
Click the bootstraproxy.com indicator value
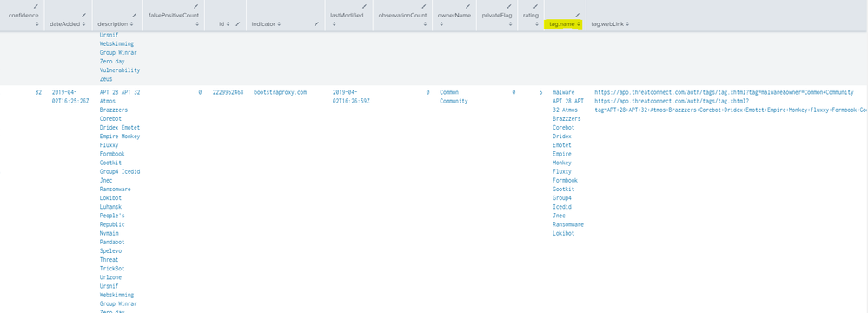point(280,92)
